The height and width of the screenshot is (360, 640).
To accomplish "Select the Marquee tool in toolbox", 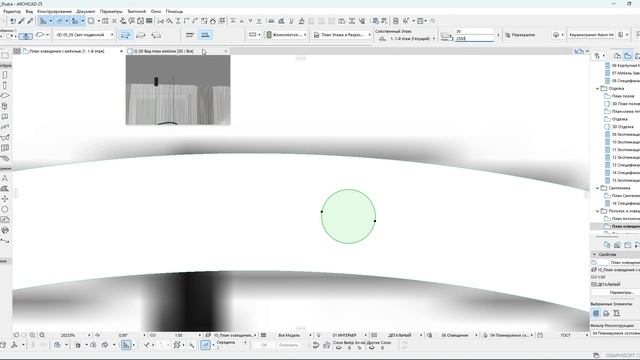I will (5, 56).
